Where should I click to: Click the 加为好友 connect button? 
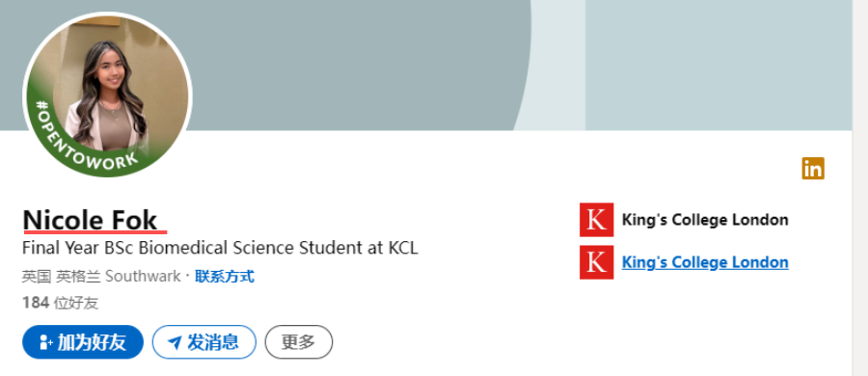(x=83, y=342)
